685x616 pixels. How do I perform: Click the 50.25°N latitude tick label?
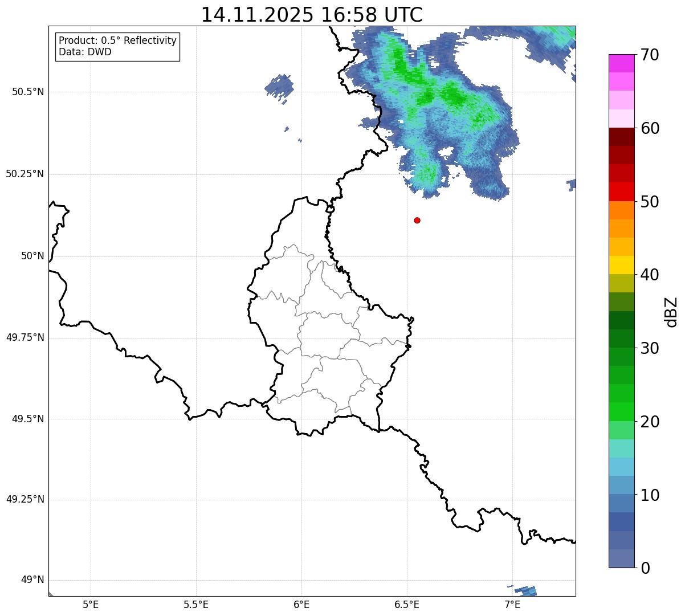pos(25,174)
